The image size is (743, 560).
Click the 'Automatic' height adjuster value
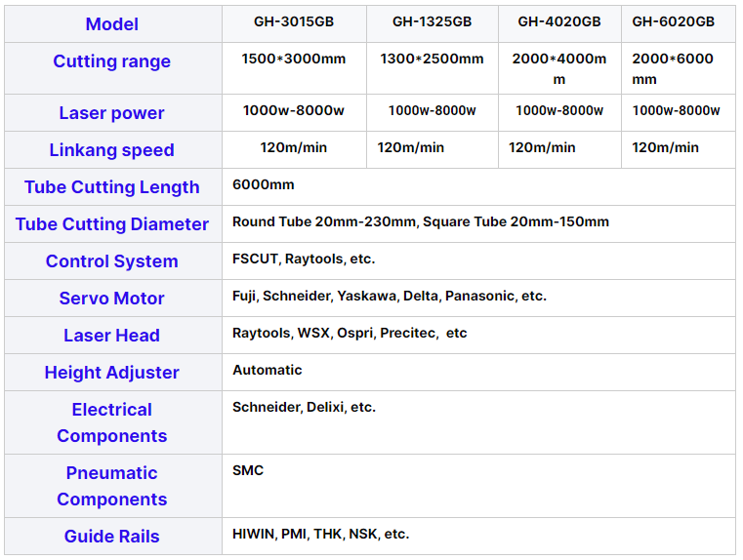(x=268, y=370)
